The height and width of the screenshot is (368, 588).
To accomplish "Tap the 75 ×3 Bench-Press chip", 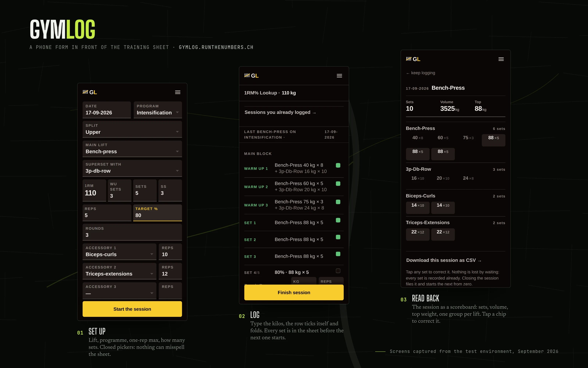I will [x=468, y=140].
